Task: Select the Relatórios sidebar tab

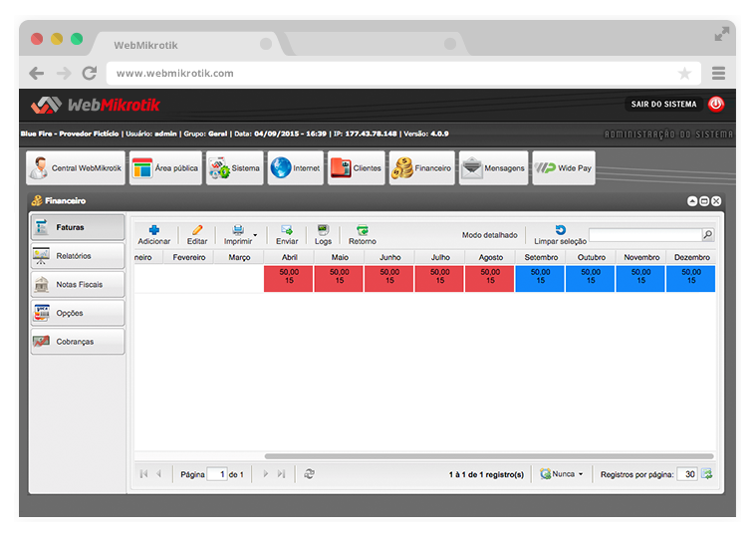Action: coord(78,256)
